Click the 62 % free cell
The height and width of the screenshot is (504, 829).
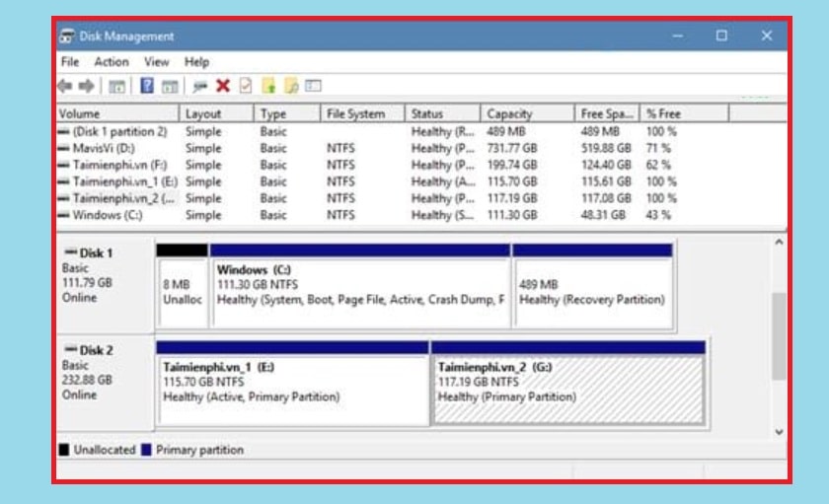point(657,166)
